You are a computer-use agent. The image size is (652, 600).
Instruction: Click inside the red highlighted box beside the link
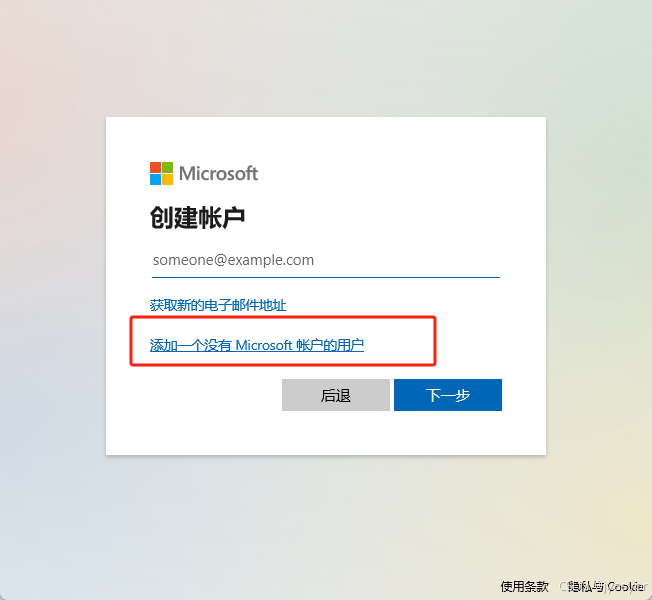pyautogui.click(x=399, y=341)
